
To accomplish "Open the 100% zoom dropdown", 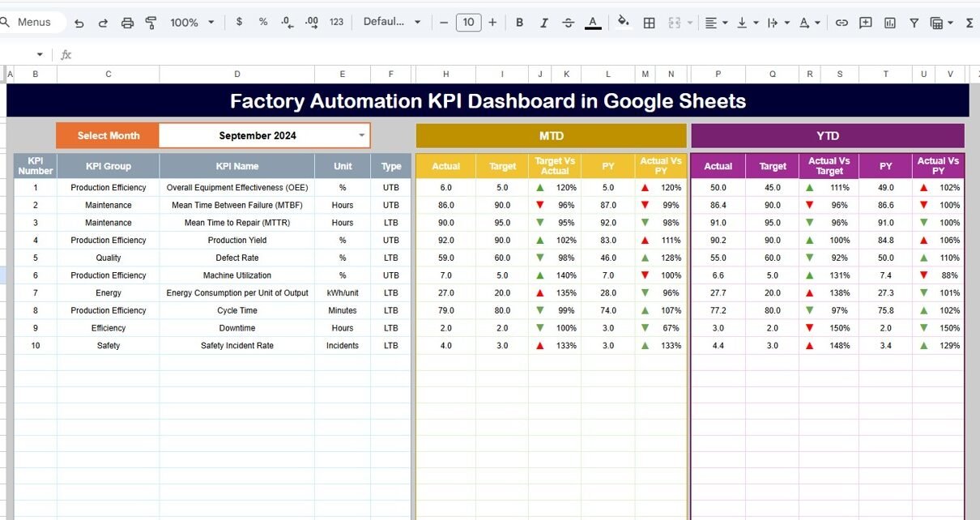I will [192, 23].
